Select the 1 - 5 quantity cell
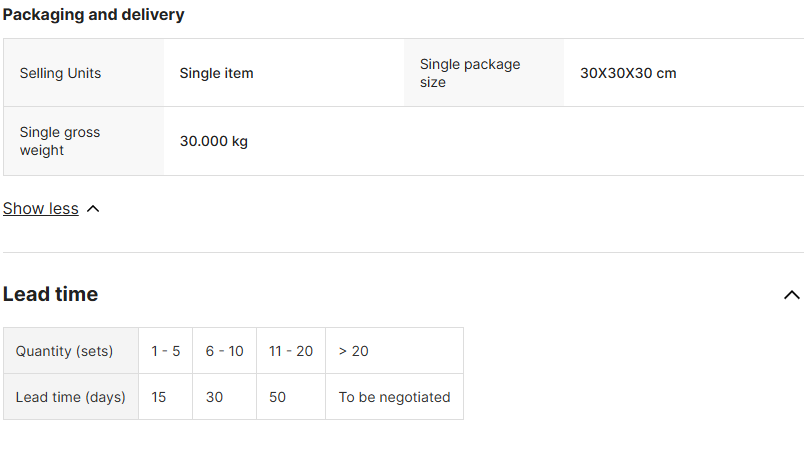The image size is (804, 450). pyautogui.click(x=165, y=351)
